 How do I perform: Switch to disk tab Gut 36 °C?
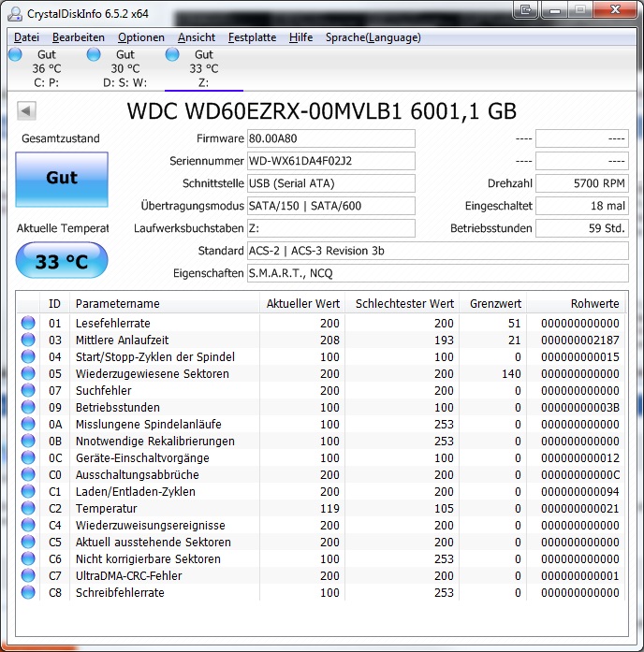tap(47, 68)
